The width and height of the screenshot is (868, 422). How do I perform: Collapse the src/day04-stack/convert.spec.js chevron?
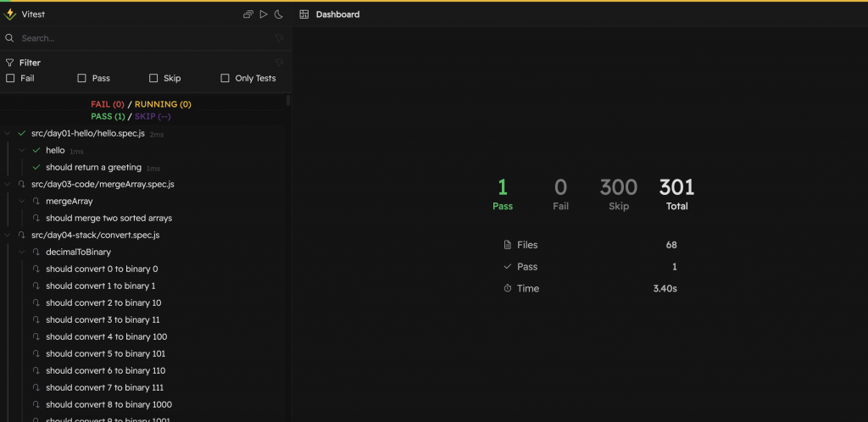coord(7,235)
